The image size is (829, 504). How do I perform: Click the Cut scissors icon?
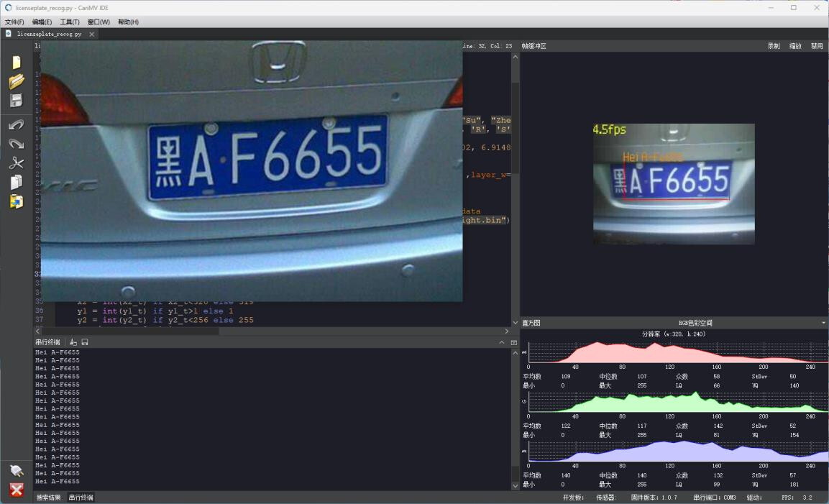point(17,162)
